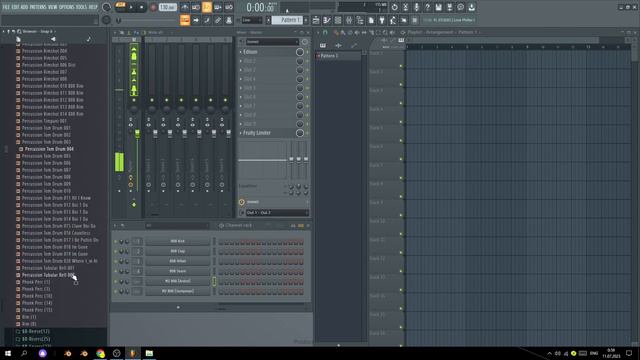
Task: Open the EDIT menu
Action: (15, 7)
